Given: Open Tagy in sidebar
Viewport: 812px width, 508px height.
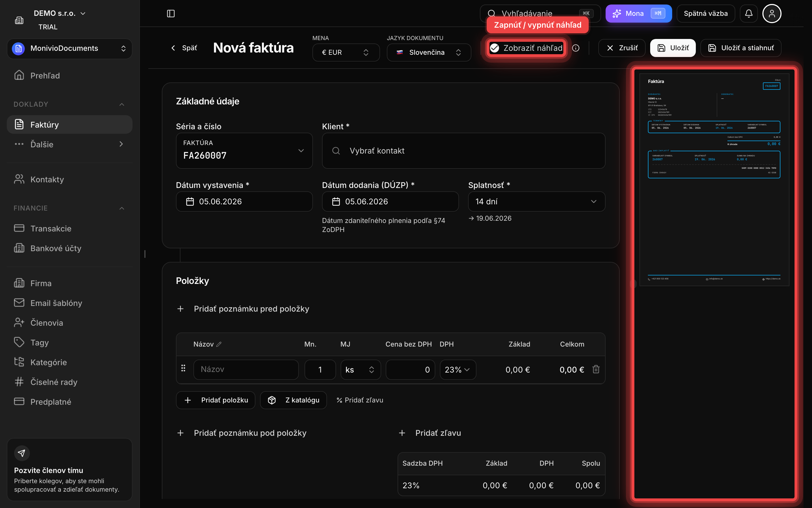Looking at the screenshot, I should [x=69, y=342].
